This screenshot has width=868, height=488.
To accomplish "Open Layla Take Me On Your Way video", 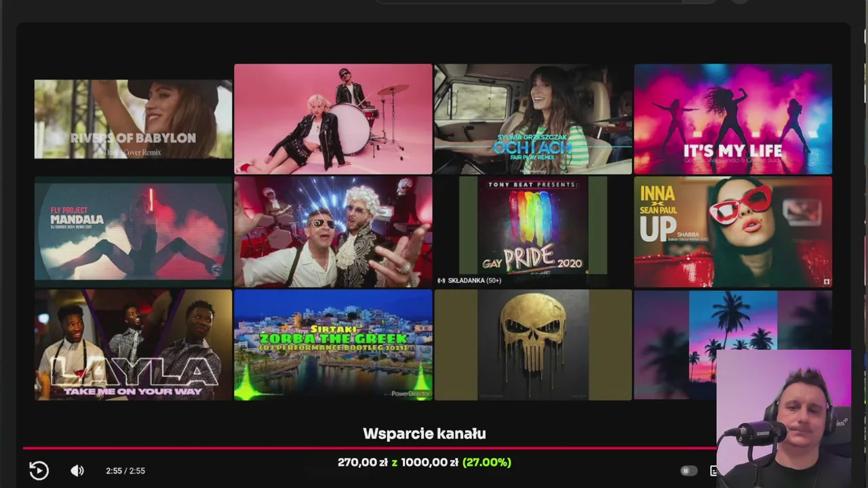I will 133,345.
